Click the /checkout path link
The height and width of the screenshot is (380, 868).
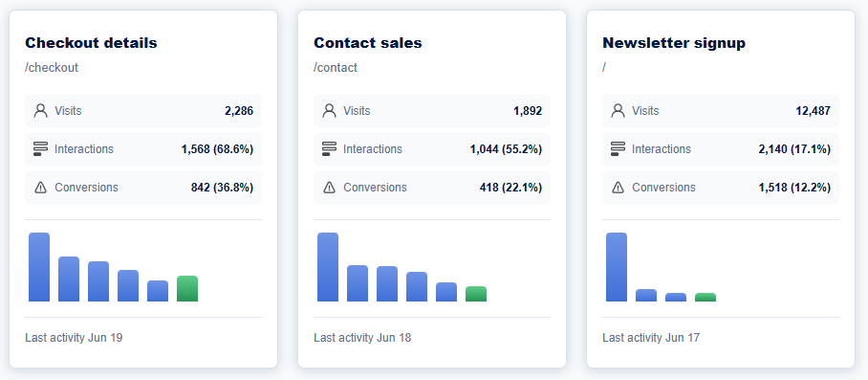click(52, 68)
